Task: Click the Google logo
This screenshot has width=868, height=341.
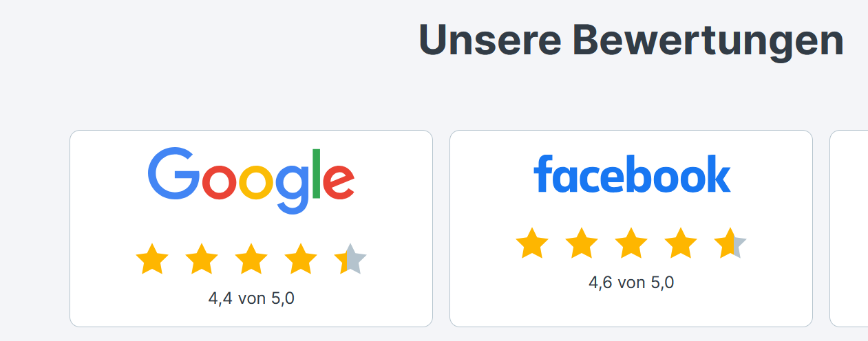Action: point(251,179)
